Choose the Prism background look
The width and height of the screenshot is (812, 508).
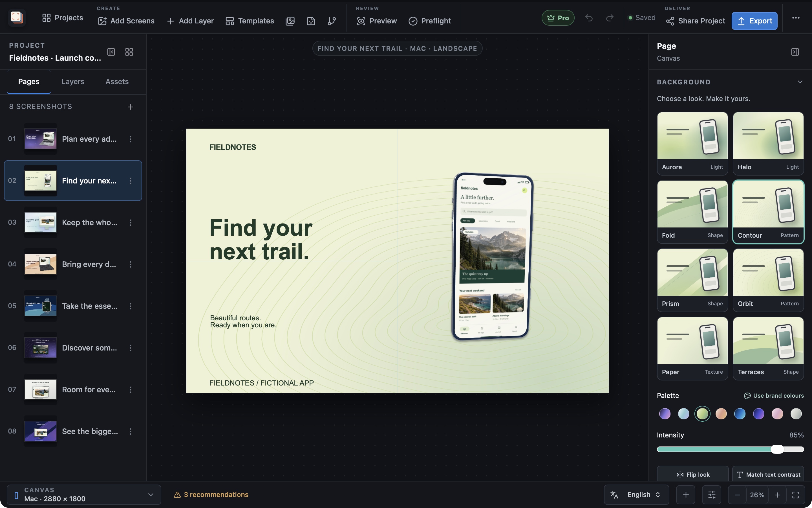pos(692,280)
